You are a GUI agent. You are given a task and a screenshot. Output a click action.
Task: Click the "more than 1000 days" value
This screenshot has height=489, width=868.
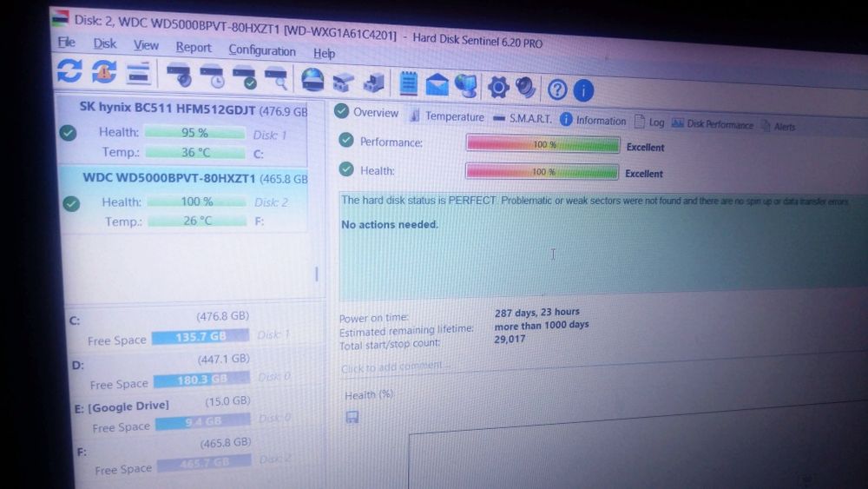542,325
